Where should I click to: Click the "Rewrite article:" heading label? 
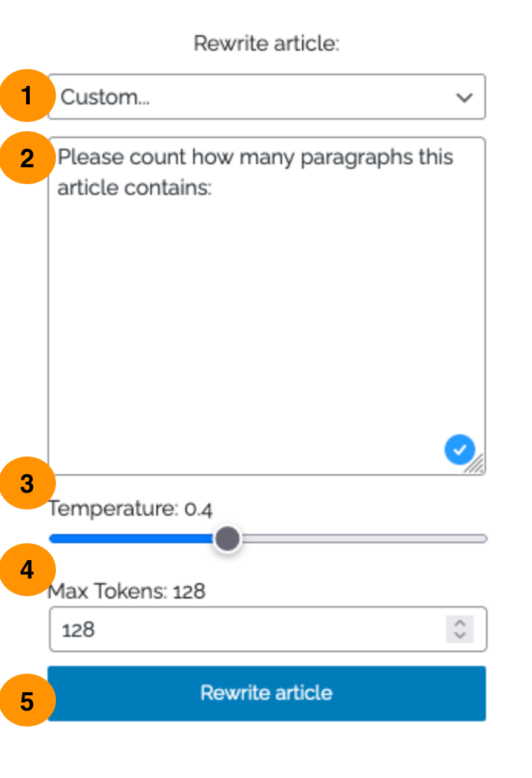pyautogui.click(x=266, y=44)
